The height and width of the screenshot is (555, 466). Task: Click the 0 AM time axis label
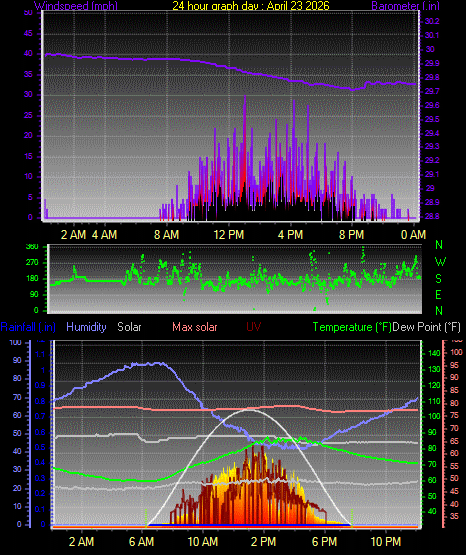(413, 234)
